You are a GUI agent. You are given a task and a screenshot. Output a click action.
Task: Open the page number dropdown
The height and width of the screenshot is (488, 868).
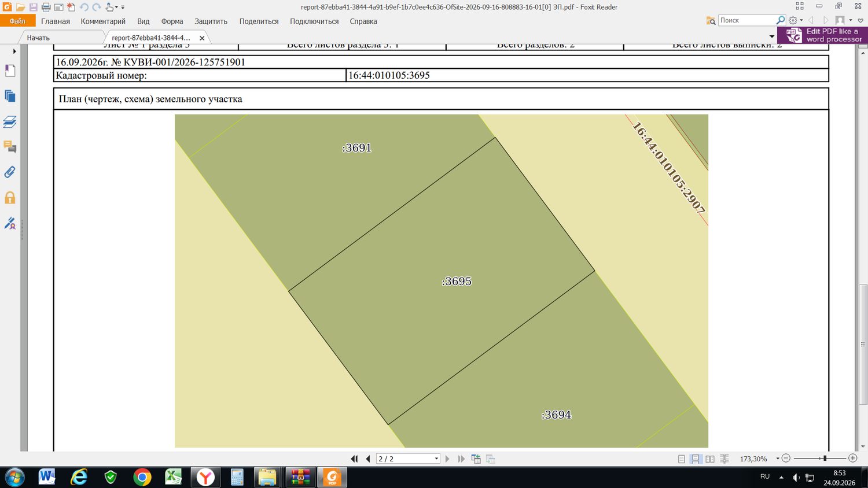tap(436, 459)
